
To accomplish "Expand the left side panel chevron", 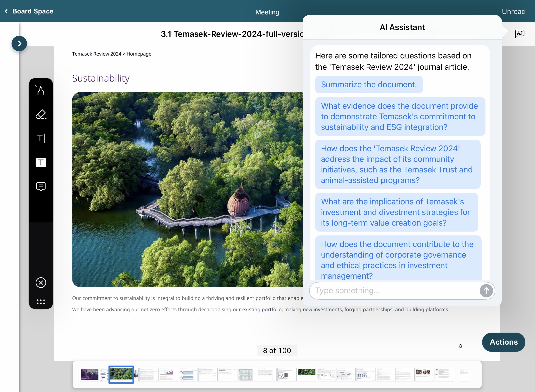I will (x=19, y=44).
